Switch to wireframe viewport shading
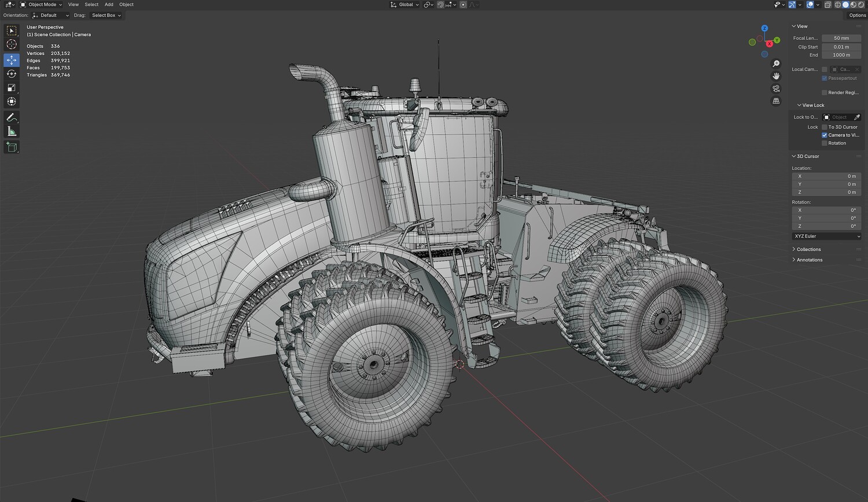Screen dimensions: 868x502 837,5
